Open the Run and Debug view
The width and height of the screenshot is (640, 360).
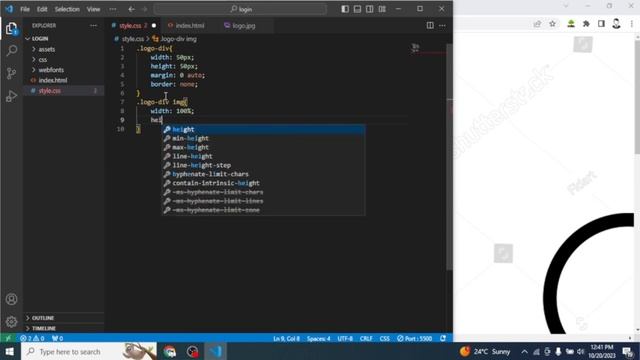coord(11,96)
